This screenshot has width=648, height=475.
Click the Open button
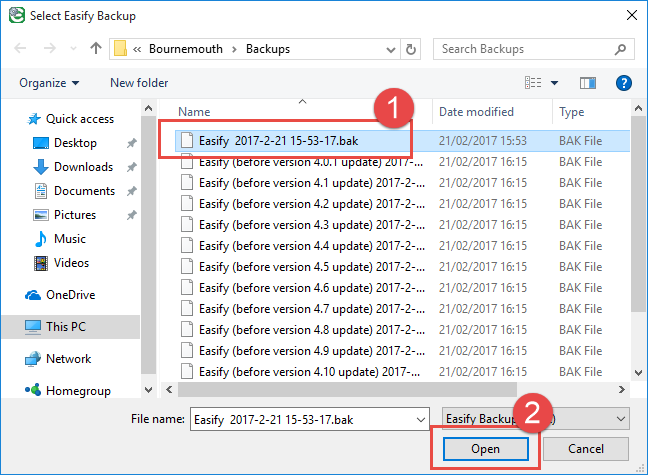pos(486,449)
